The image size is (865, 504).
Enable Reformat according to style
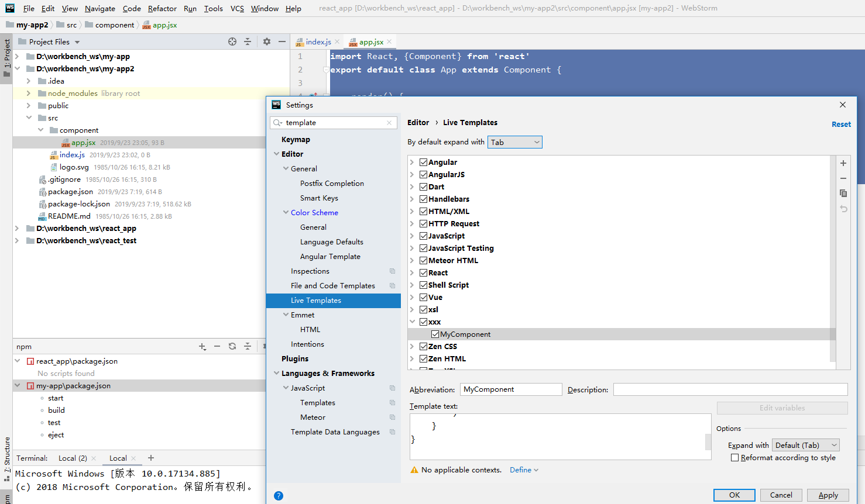pos(734,458)
